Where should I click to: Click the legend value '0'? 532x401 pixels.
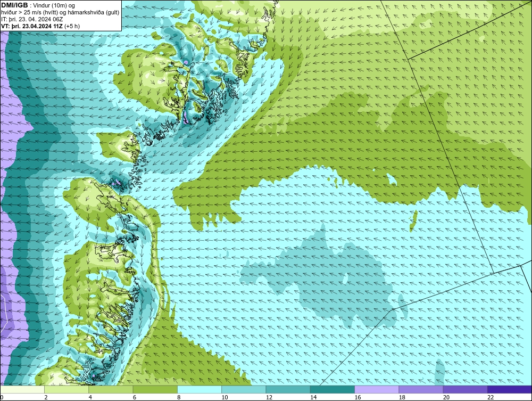coord(2,397)
